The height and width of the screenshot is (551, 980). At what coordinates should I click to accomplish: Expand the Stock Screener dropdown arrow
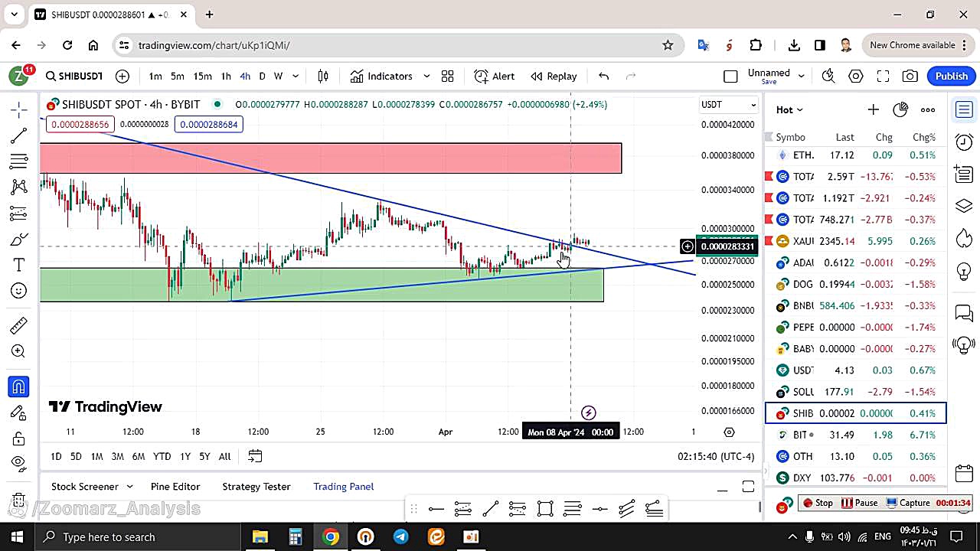point(129,487)
